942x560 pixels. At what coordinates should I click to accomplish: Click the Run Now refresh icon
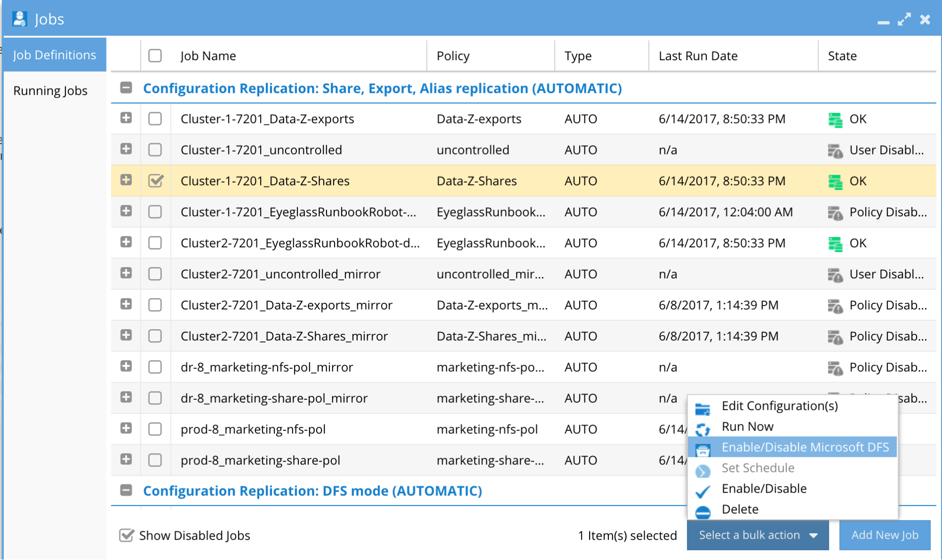(703, 430)
